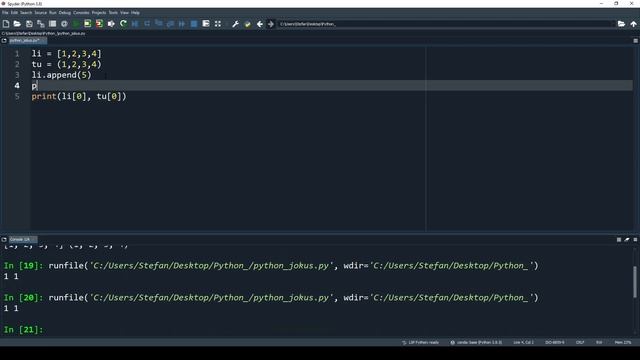Open Preferences wrench icon
Screen dimensions: 640x360
pyautogui.click(x=236, y=24)
